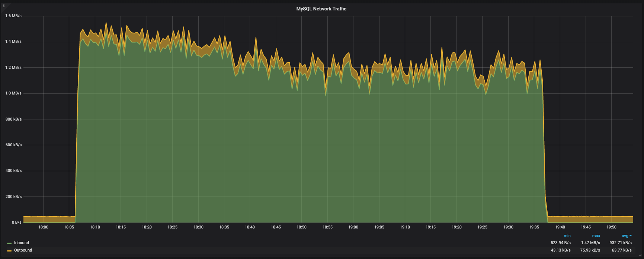Click the panel resize handle icon
Image resolution: width=644 pixels, height=259 pixels.
point(641,256)
